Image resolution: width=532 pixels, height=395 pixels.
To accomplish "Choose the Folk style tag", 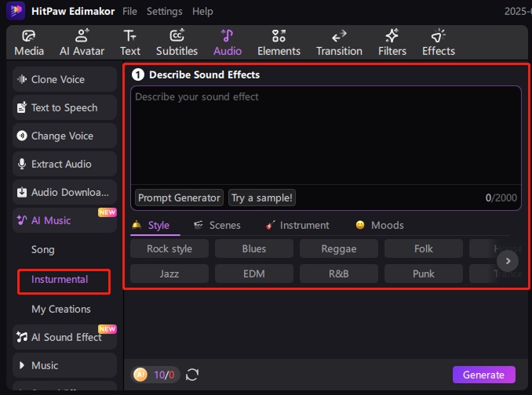I will point(424,248).
